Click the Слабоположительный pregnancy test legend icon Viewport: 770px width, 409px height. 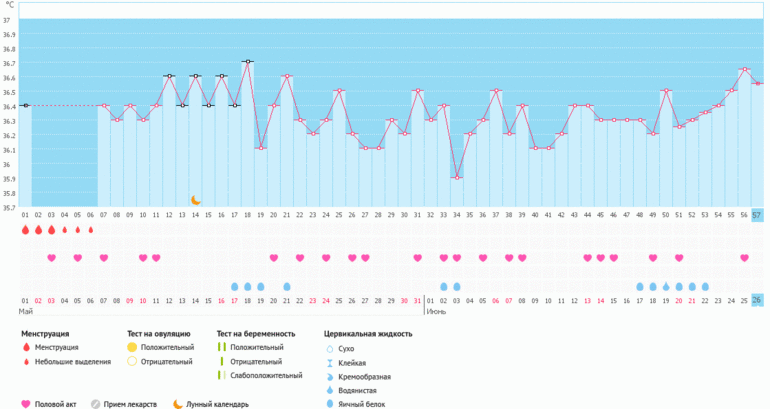click(221, 375)
